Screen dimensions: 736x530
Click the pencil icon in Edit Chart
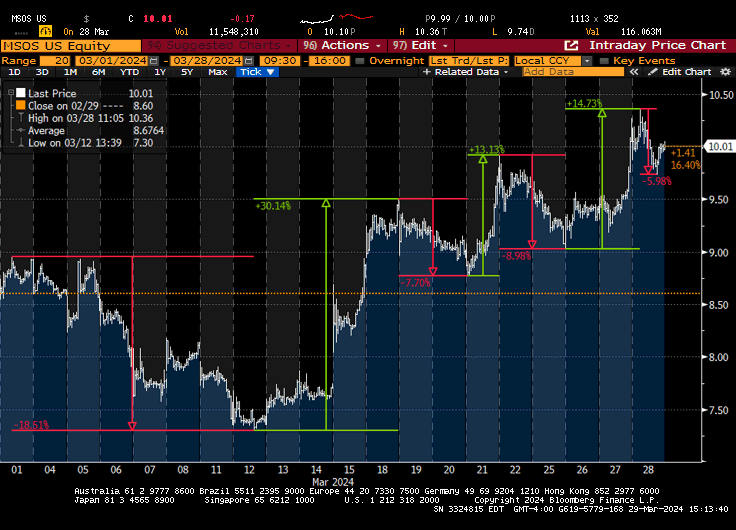652,72
